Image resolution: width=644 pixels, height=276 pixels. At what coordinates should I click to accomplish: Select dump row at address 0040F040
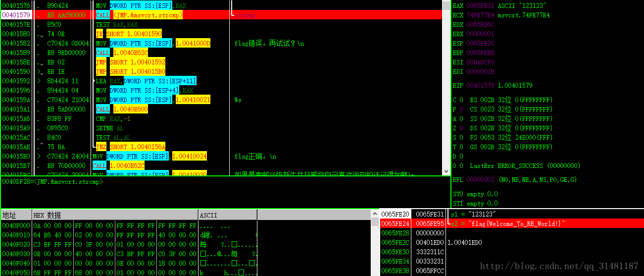[129, 263]
